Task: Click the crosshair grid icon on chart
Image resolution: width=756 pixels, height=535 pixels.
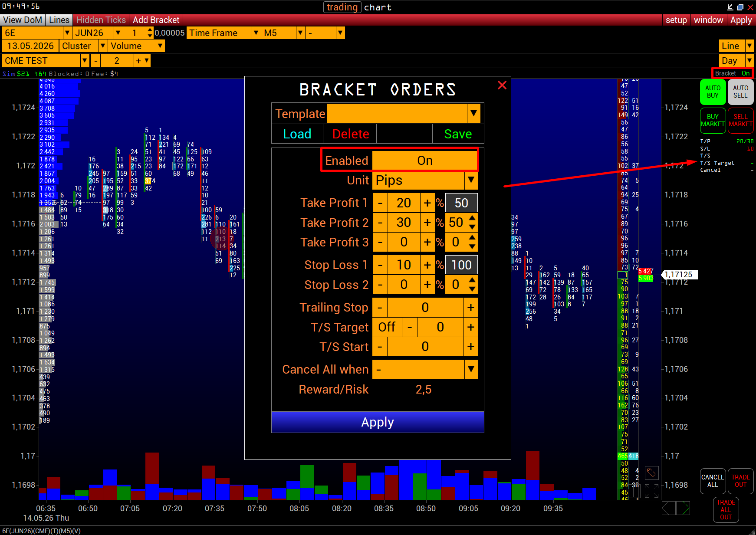Action: pos(633,491)
